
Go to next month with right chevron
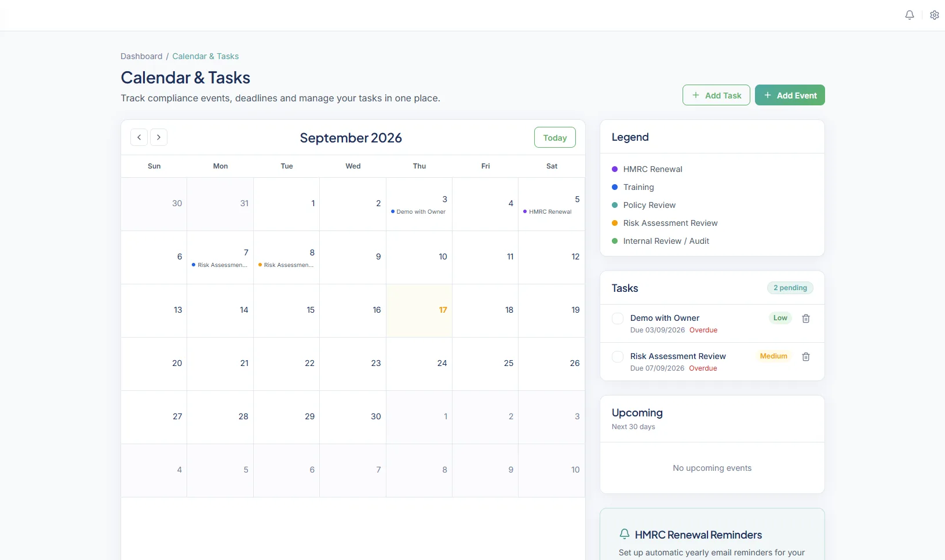pyautogui.click(x=159, y=137)
